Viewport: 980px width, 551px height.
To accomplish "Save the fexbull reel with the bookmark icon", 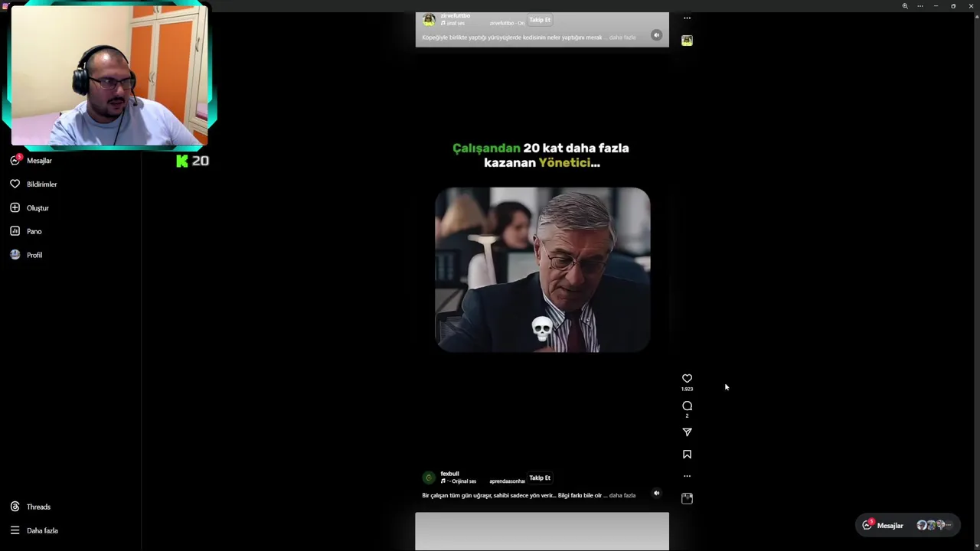I will pyautogui.click(x=687, y=455).
